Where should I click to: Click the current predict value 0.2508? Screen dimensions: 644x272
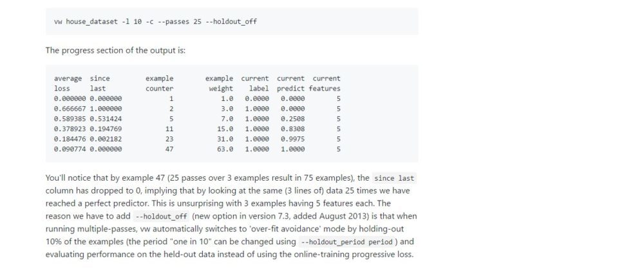292,119
